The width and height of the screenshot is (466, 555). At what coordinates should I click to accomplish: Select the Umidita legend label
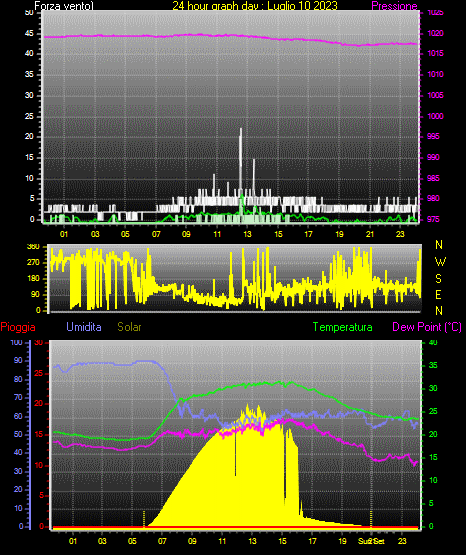pos(84,326)
